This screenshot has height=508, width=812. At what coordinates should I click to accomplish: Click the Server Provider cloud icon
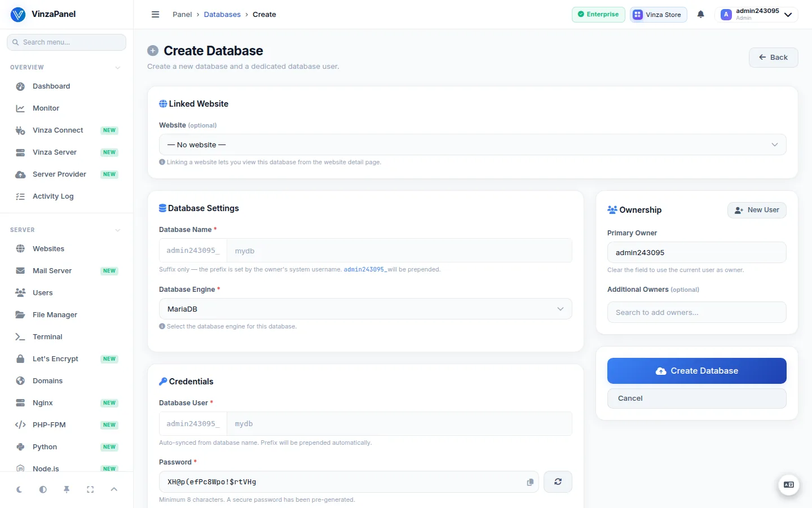(20, 174)
